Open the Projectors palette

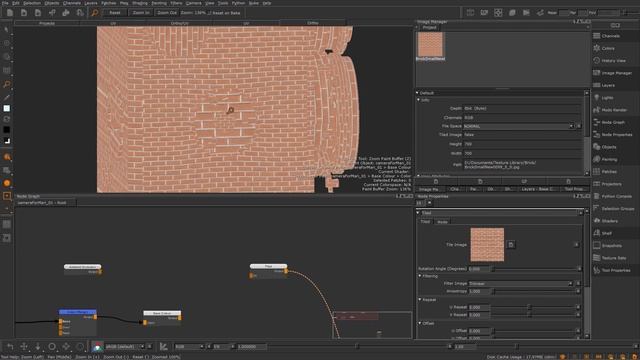coord(611,184)
